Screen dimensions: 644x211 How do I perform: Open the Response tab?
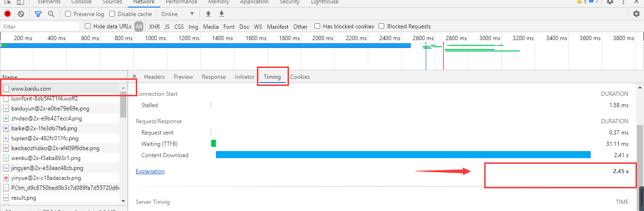click(x=214, y=77)
